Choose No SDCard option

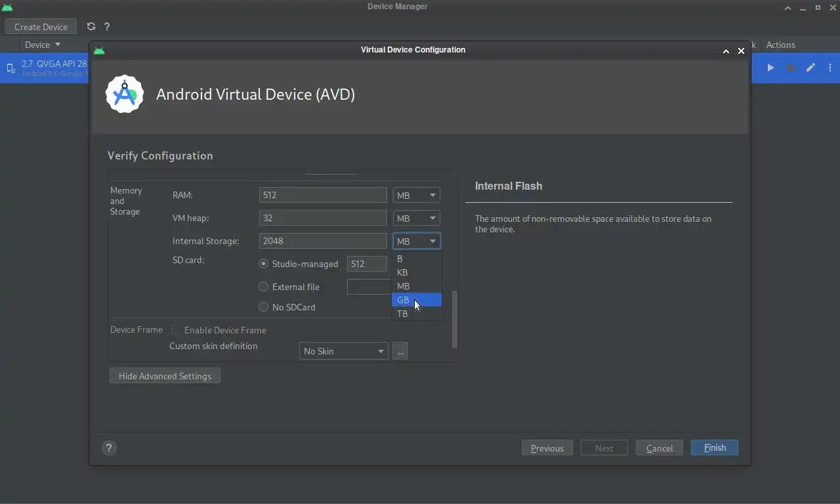point(263,307)
